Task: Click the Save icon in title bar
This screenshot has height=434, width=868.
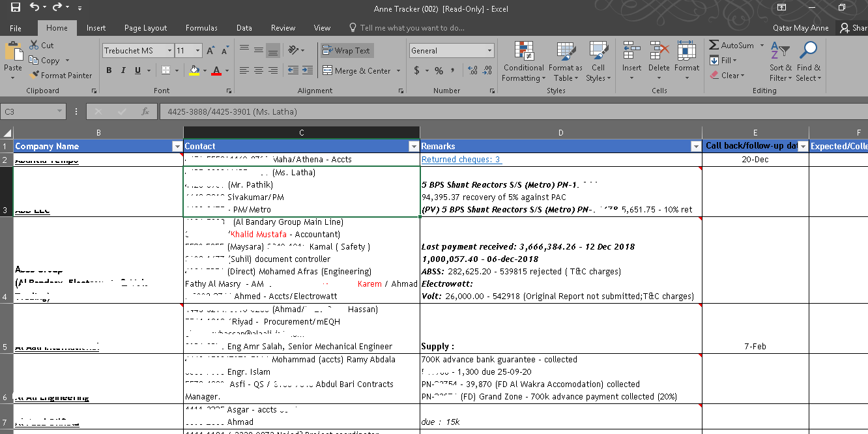Action: [x=16, y=8]
